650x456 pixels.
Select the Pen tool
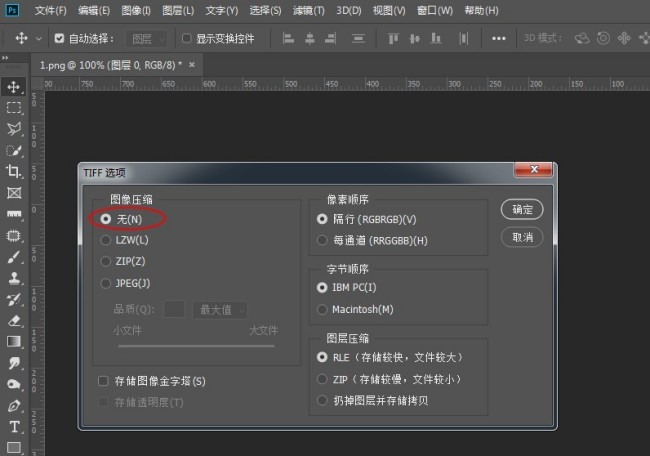coord(14,405)
